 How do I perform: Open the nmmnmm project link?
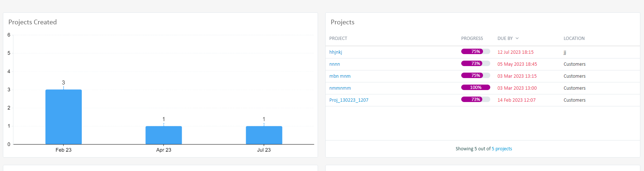tap(340, 88)
